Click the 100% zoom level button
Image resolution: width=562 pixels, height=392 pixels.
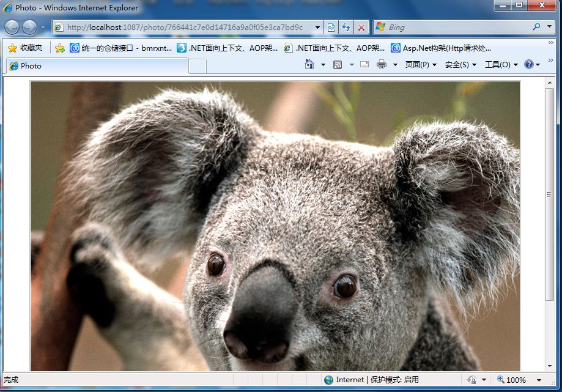click(x=511, y=380)
